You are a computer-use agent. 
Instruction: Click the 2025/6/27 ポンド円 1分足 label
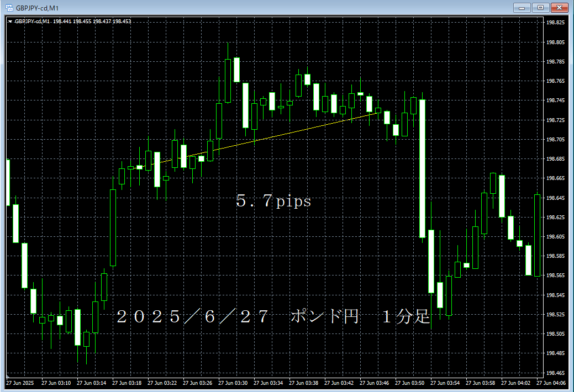click(273, 316)
